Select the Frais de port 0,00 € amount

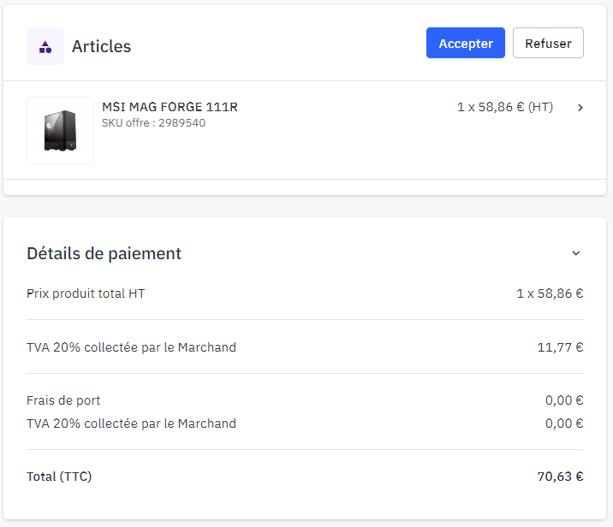[564, 400]
